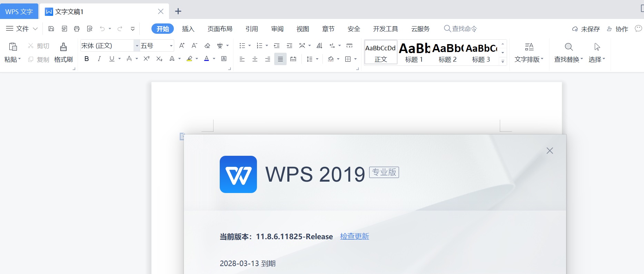Click the Text layout (文字排版) icon
Image resolution: width=644 pixels, height=274 pixels.
[529, 47]
